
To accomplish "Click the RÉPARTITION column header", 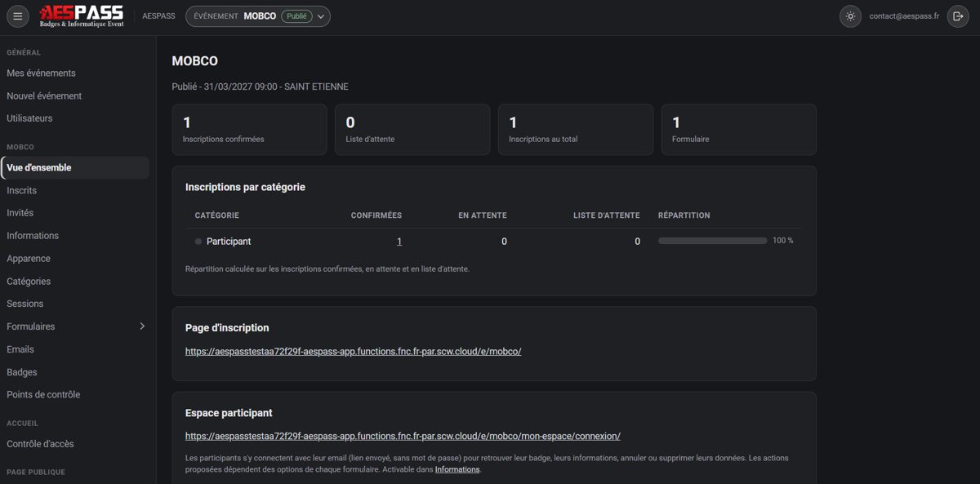I will 684,215.
